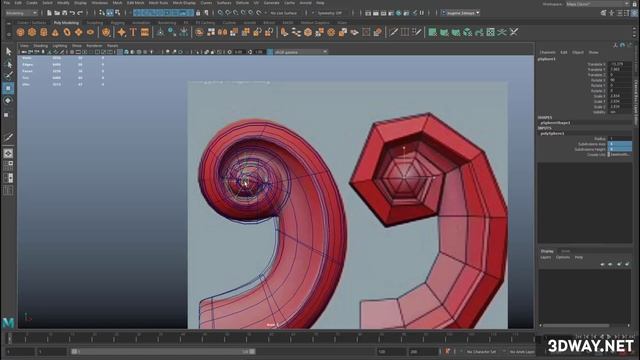Open the Layers menu in layer editor

tap(546, 257)
